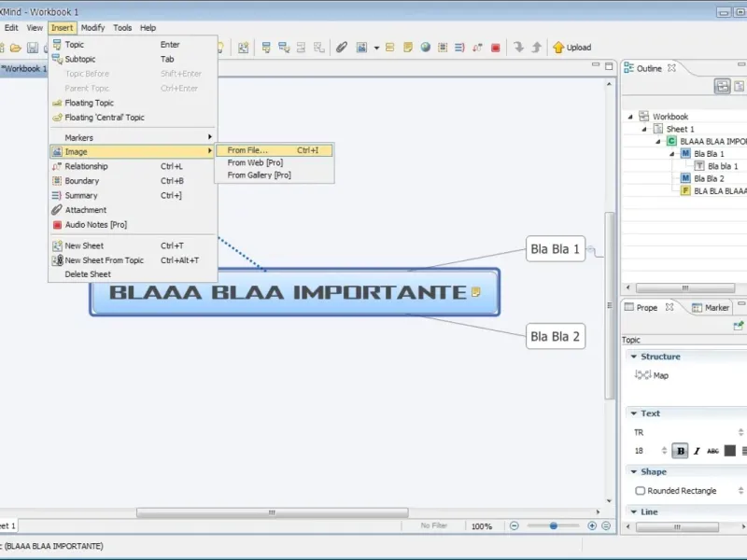
Task: Click the save disk toolbar icon
Action: click(33, 48)
